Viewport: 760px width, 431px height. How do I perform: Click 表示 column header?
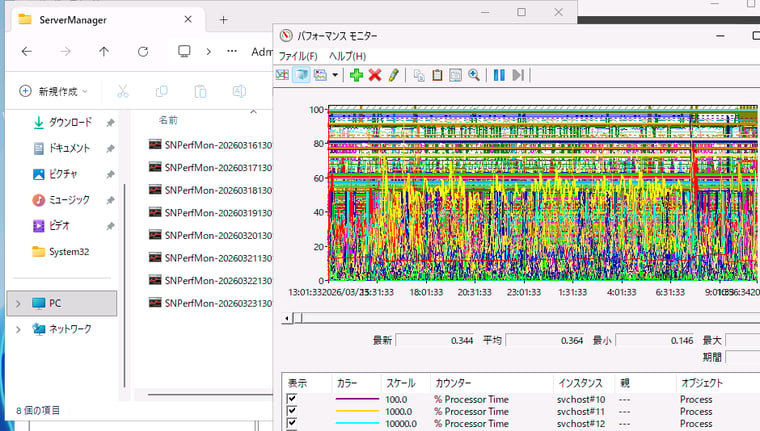coord(306,383)
